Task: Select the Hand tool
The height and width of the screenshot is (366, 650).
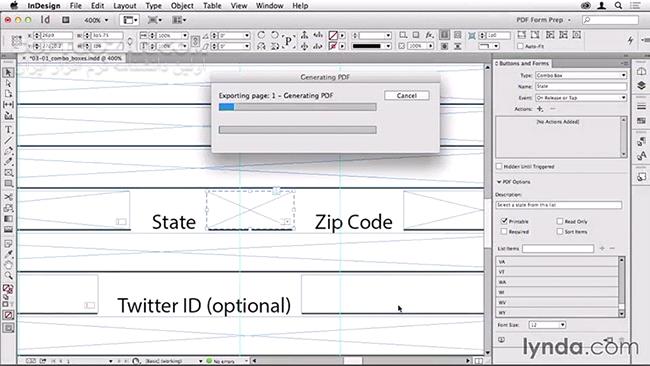Action: point(8,265)
